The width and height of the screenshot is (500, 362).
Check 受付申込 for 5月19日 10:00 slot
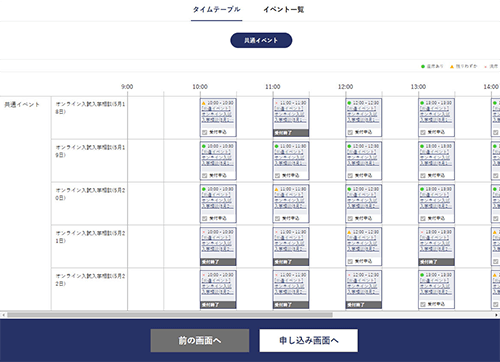tap(205, 175)
